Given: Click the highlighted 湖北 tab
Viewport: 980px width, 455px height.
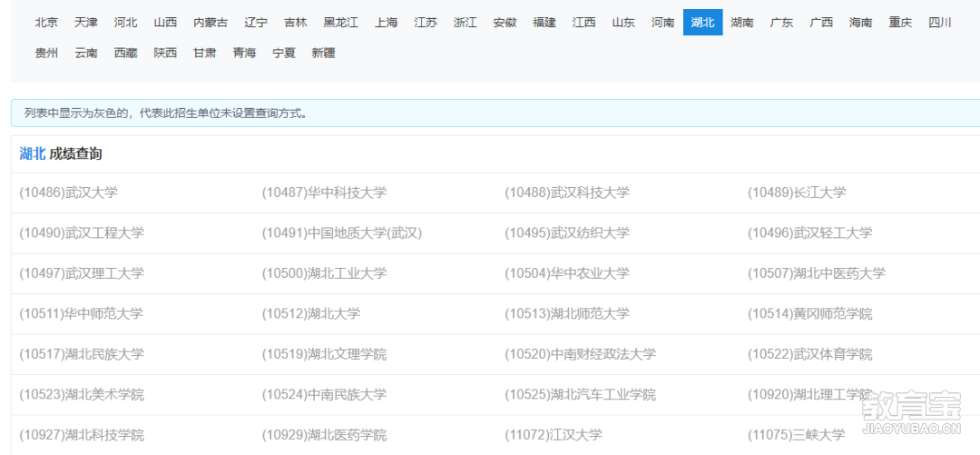Looking at the screenshot, I should click(x=703, y=23).
